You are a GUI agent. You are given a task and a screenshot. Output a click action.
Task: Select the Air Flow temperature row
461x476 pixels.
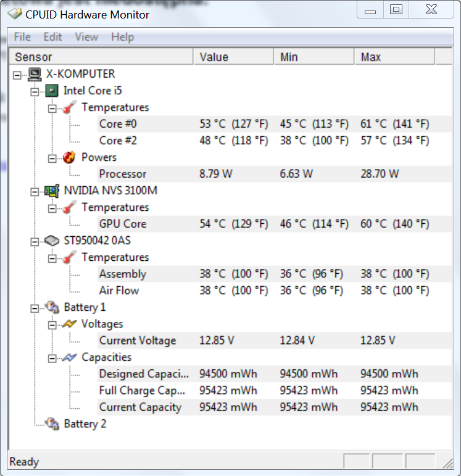(274, 290)
